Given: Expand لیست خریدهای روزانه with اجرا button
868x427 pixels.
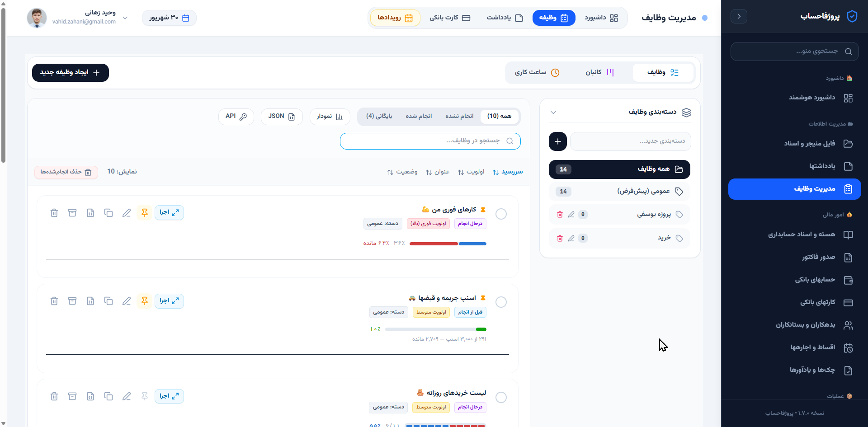Looking at the screenshot, I should click(169, 396).
